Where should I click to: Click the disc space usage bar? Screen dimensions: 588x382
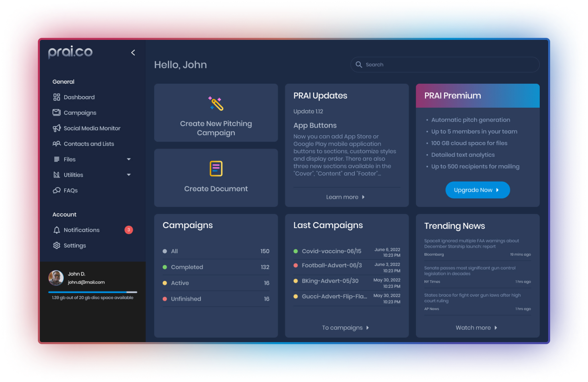click(x=93, y=292)
